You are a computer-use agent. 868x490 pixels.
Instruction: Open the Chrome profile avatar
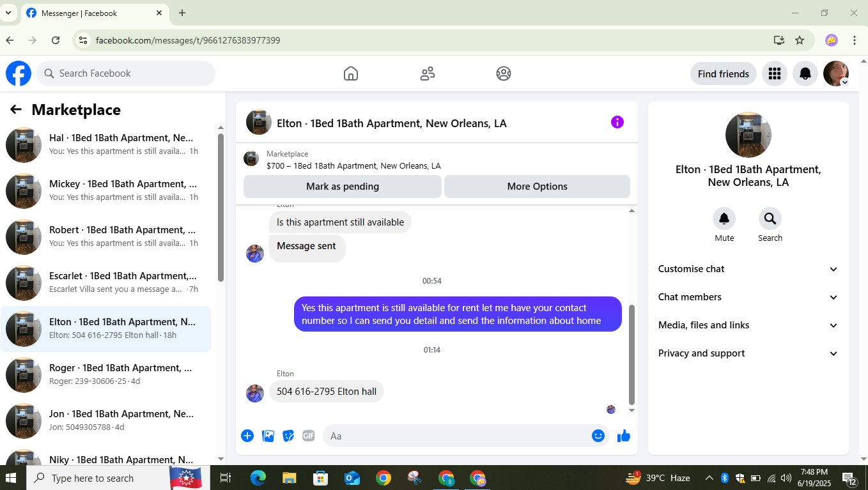point(832,40)
